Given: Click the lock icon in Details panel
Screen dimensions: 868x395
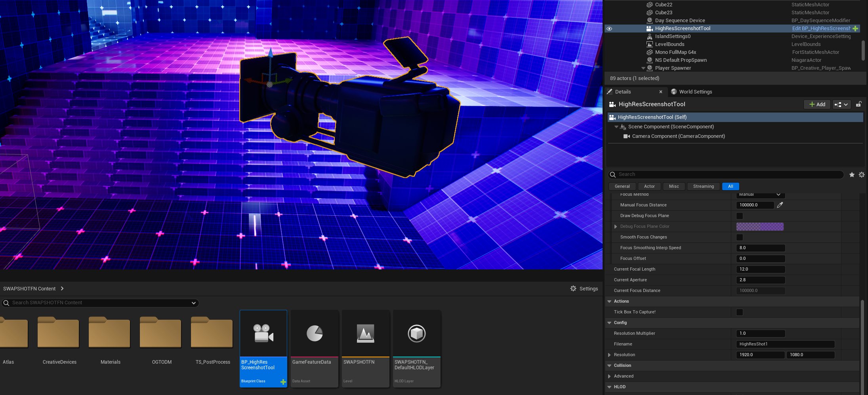Looking at the screenshot, I should [858, 104].
